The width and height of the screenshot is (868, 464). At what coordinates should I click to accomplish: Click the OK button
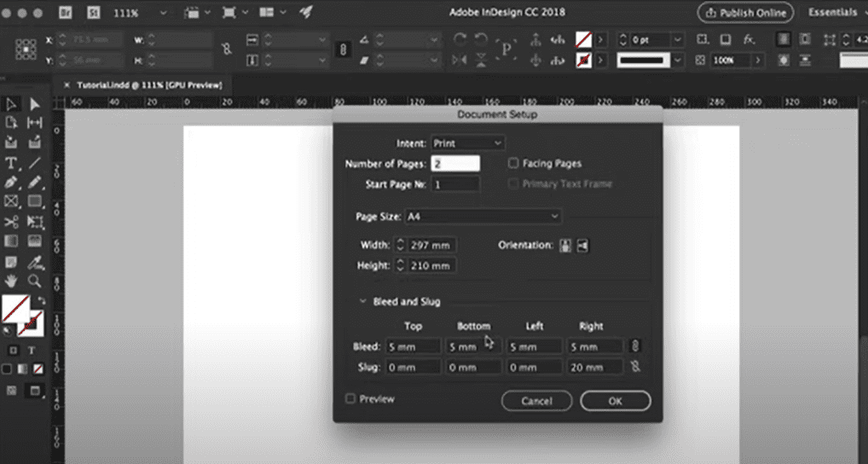click(x=615, y=401)
